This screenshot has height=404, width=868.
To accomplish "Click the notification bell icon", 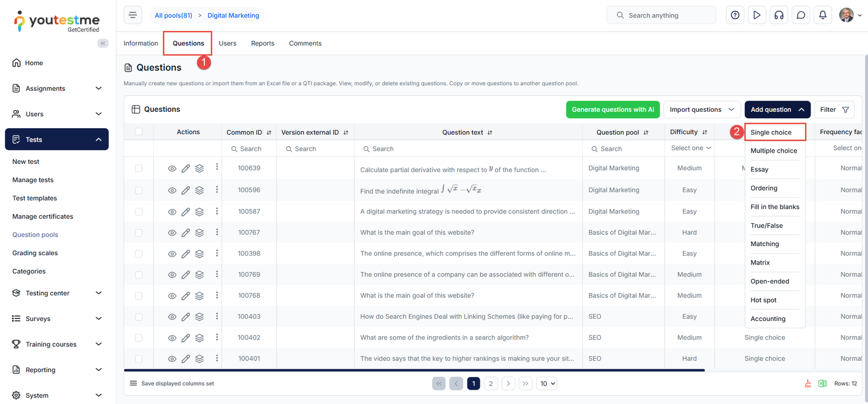I will (x=822, y=15).
